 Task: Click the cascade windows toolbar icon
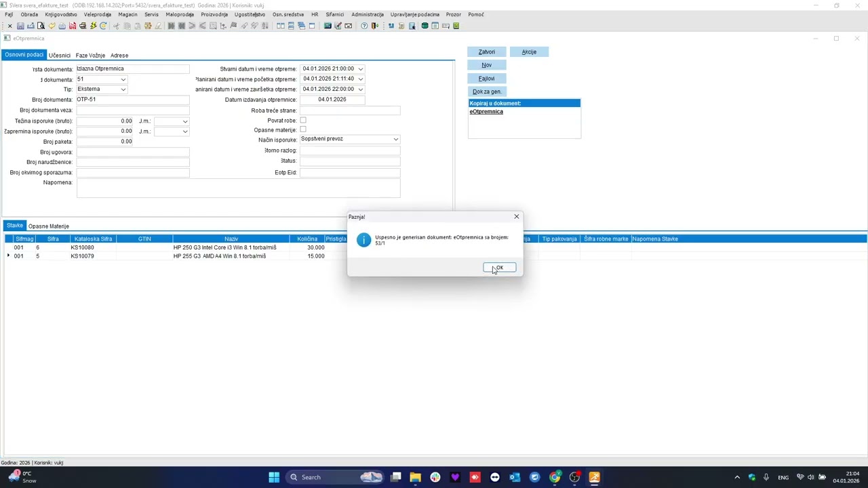(x=301, y=26)
